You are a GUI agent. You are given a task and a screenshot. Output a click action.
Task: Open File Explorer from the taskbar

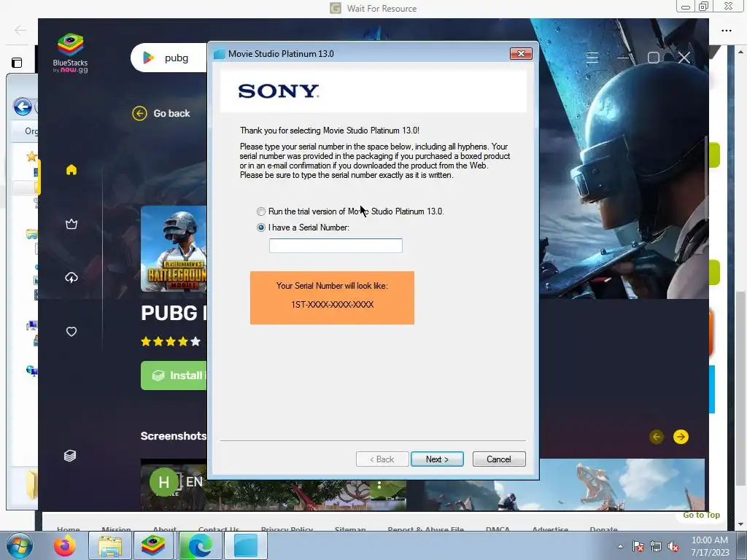click(x=110, y=545)
